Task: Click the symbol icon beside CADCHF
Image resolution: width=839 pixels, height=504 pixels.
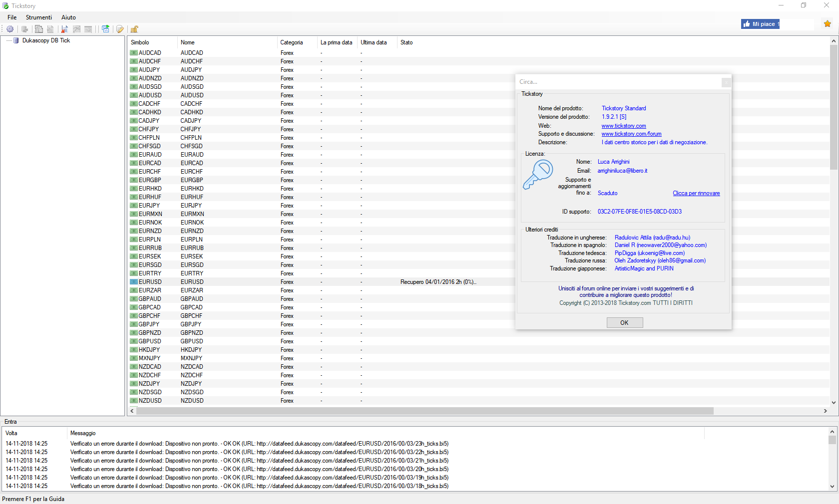Action: click(x=134, y=104)
